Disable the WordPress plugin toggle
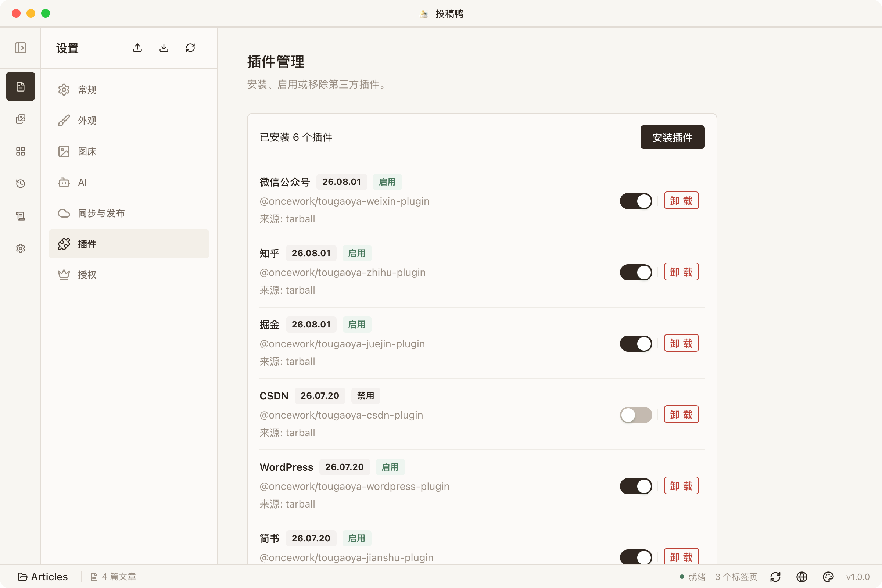This screenshot has height=588, width=882. pyautogui.click(x=636, y=486)
